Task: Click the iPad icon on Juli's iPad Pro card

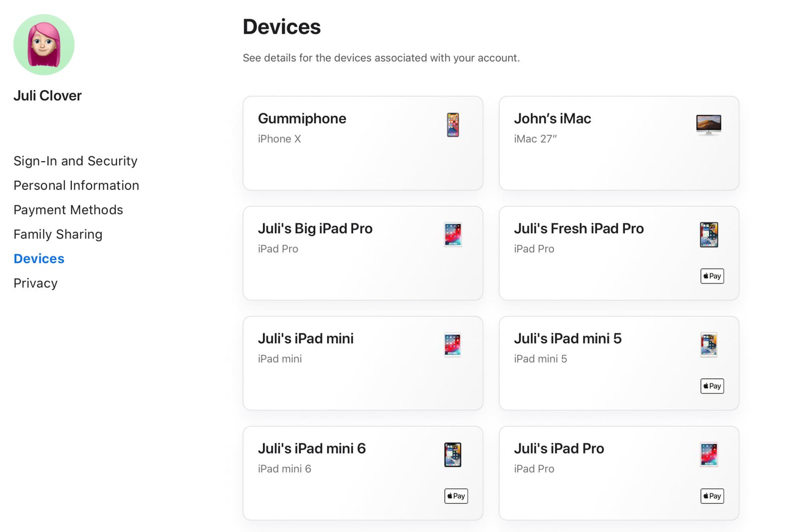Action: tap(708, 454)
